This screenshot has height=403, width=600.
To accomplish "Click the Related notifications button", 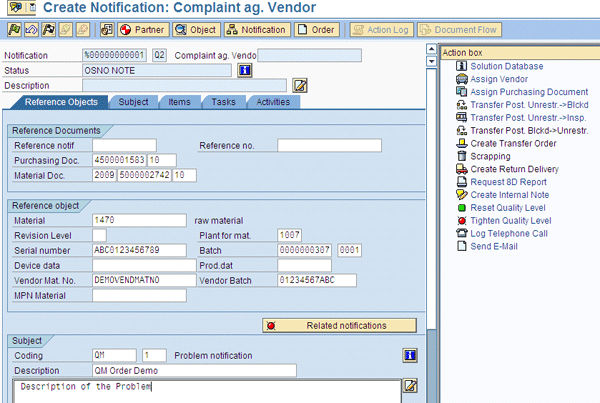I will click(x=339, y=325).
